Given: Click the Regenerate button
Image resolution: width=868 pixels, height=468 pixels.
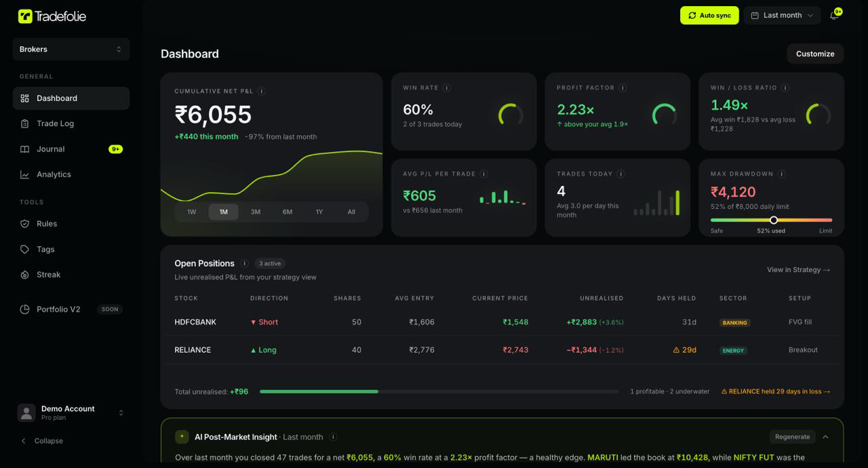Looking at the screenshot, I should pyautogui.click(x=792, y=437).
